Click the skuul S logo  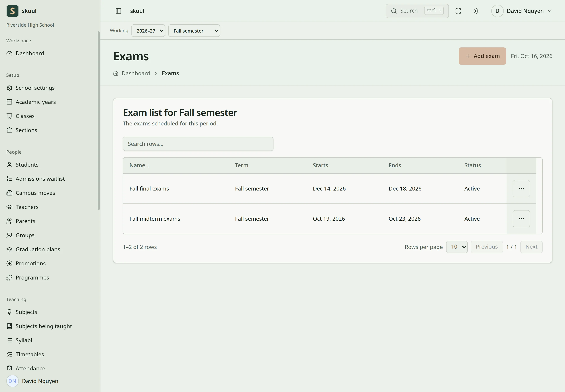click(x=12, y=11)
